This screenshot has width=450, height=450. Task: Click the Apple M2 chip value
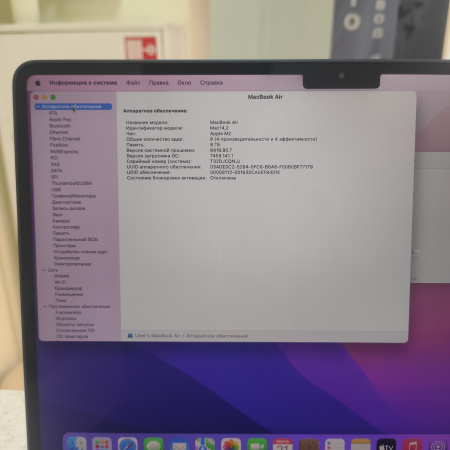click(220, 134)
